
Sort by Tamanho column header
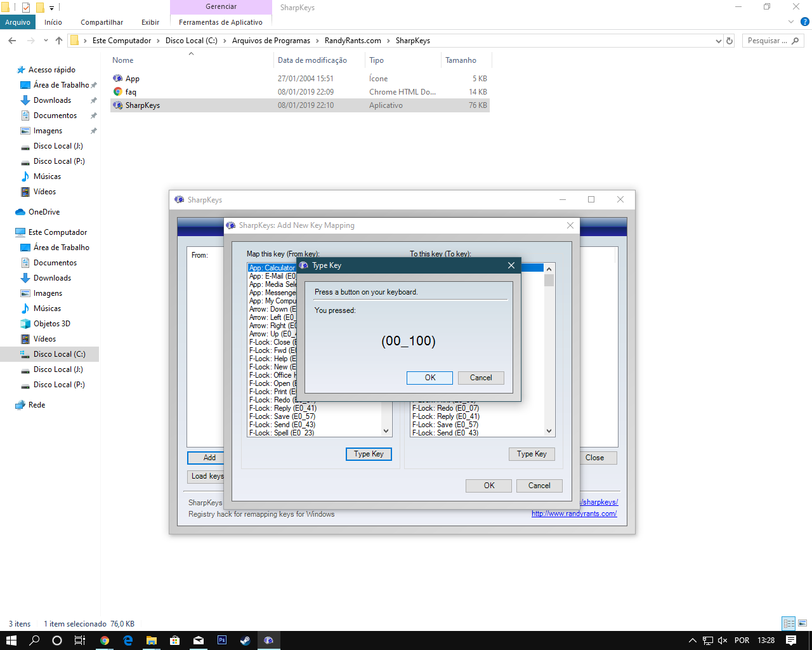(465, 60)
